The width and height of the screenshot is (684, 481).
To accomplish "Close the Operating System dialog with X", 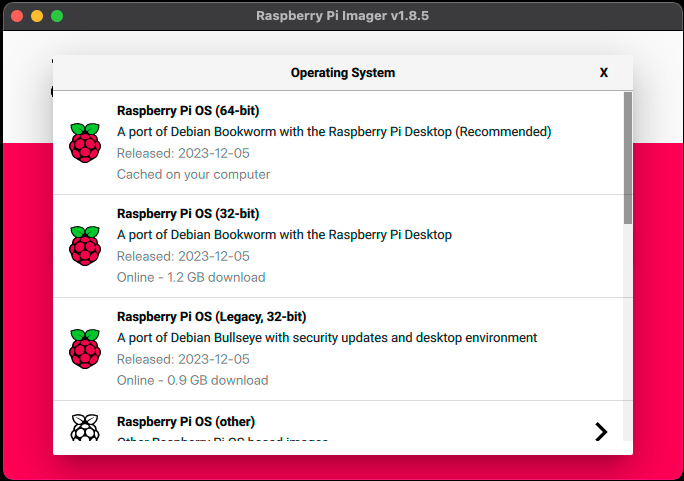I will (604, 73).
